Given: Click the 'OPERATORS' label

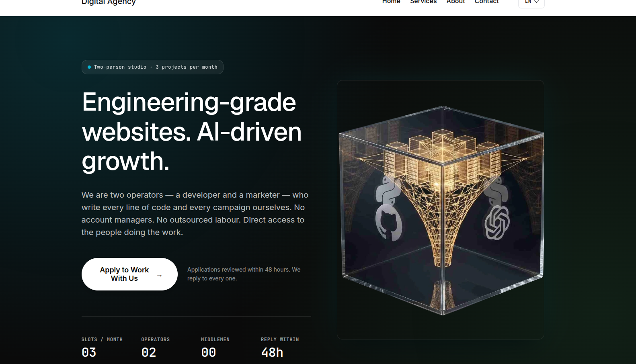Looking at the screenshot, I should (x=156, y=339).
